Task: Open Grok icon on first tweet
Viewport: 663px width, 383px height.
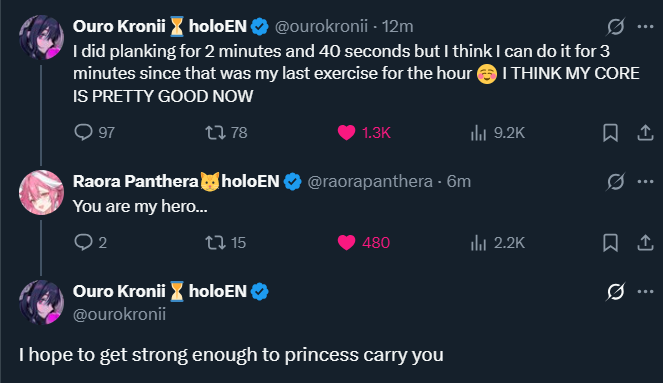Action: tap(615, 27)
